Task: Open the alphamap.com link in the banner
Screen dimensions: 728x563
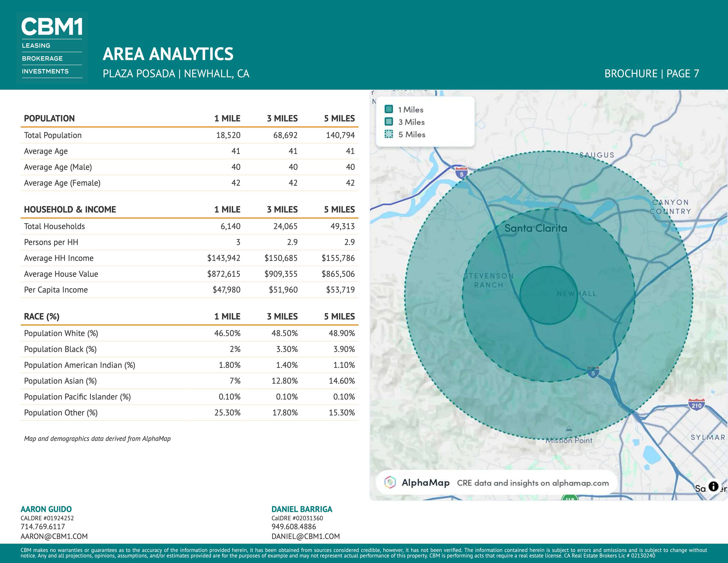Action: 580,483
